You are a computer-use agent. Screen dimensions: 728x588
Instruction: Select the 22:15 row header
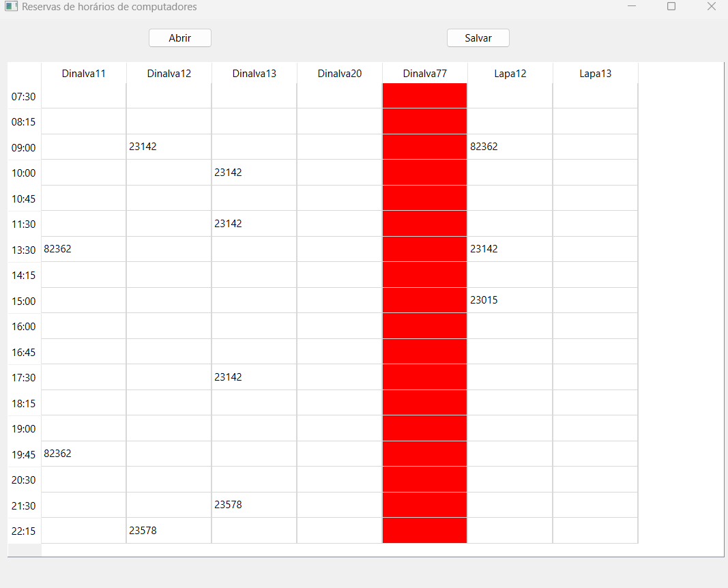click(x=24, y=531)
